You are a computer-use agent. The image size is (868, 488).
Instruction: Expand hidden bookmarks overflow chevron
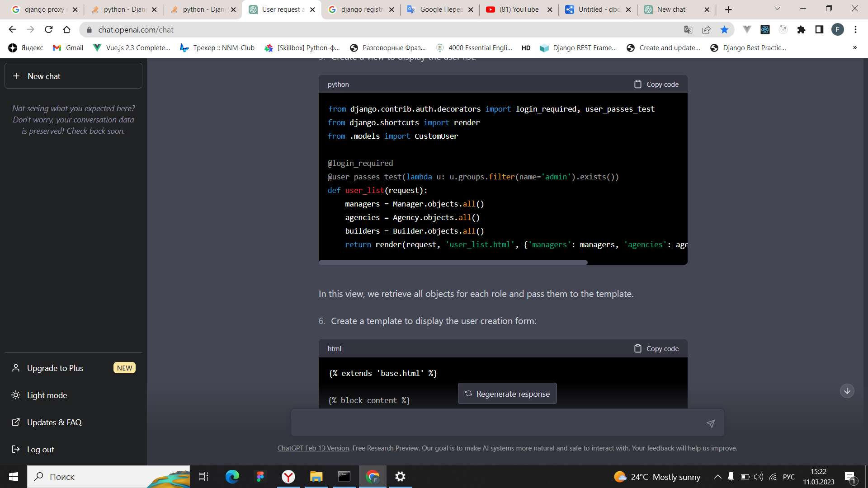[x=854, y=48]
